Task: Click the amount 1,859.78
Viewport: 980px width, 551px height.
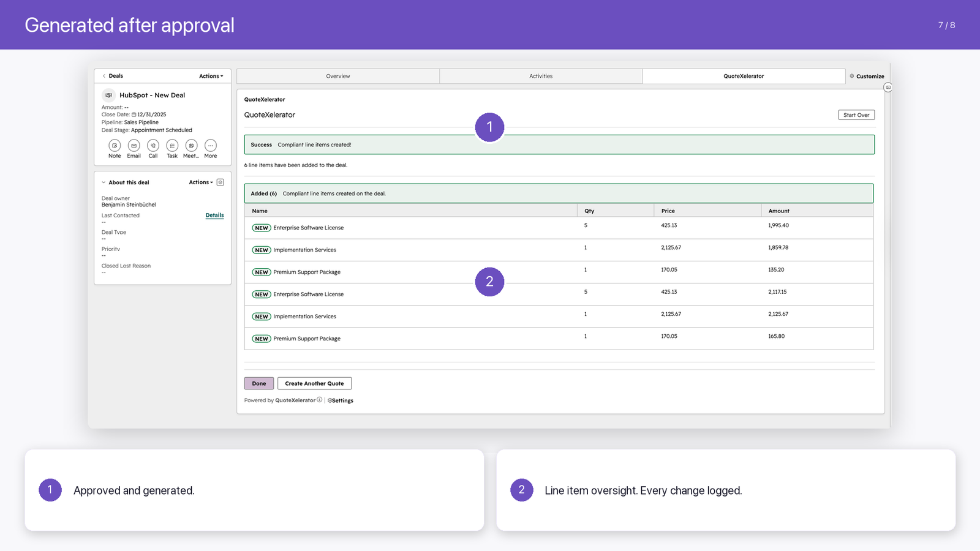Action: click(x=778, y=247)
